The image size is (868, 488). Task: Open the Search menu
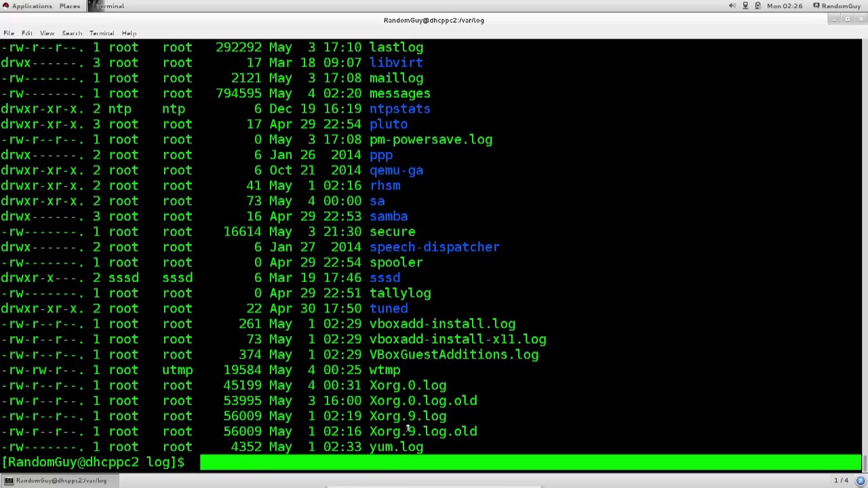point(72,33)
